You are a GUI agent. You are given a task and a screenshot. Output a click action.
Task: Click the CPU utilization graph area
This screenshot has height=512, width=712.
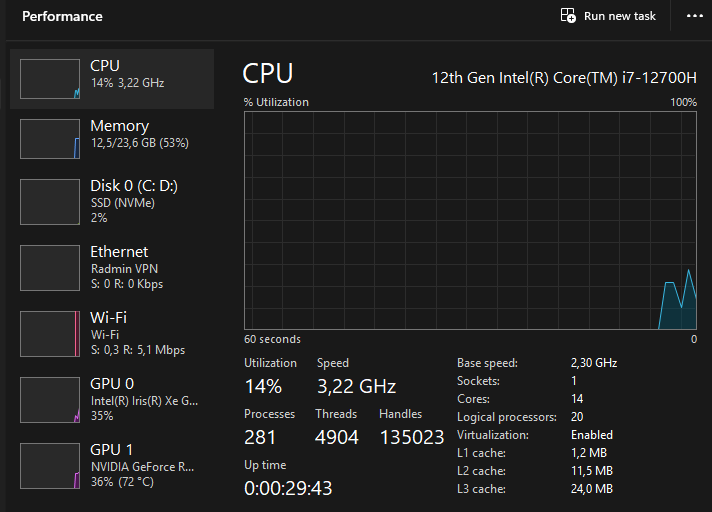click(470, 220)
